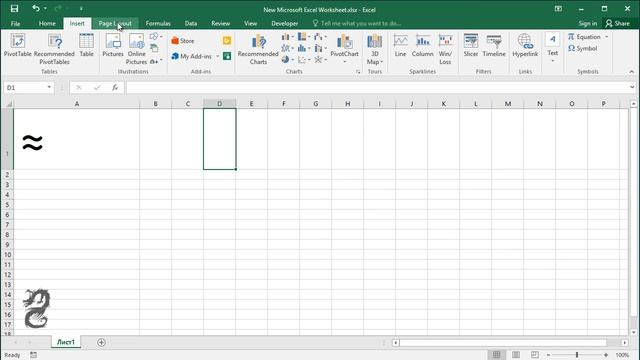Open the Shapes gallery
The image size is (640, 360).
tap(156, 37)
